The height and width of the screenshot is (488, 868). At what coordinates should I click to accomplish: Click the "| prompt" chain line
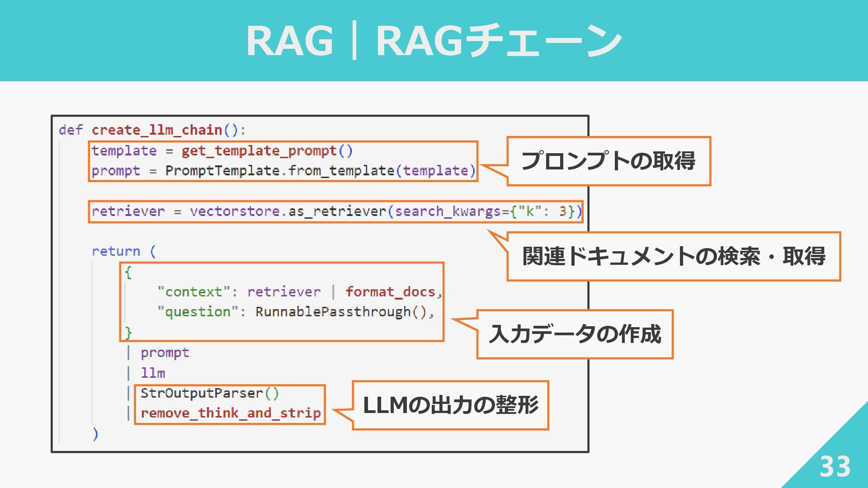pyautogui.click(x=158, y=352)
